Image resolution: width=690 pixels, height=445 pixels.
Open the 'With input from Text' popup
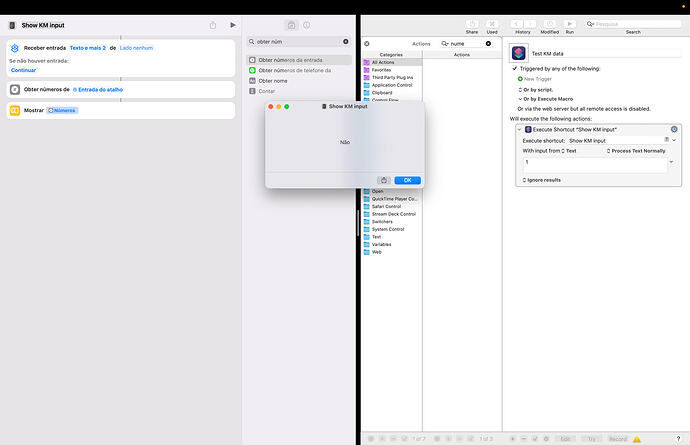569,151
